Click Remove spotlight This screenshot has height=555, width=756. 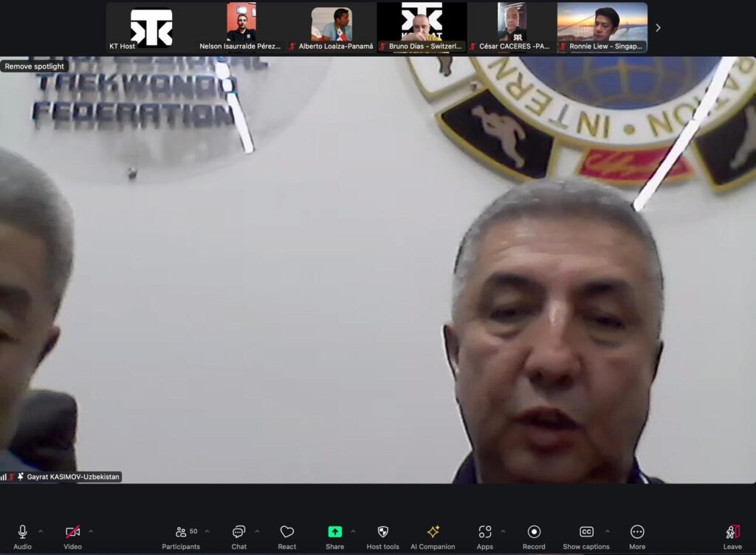click(x=35, y=66)
